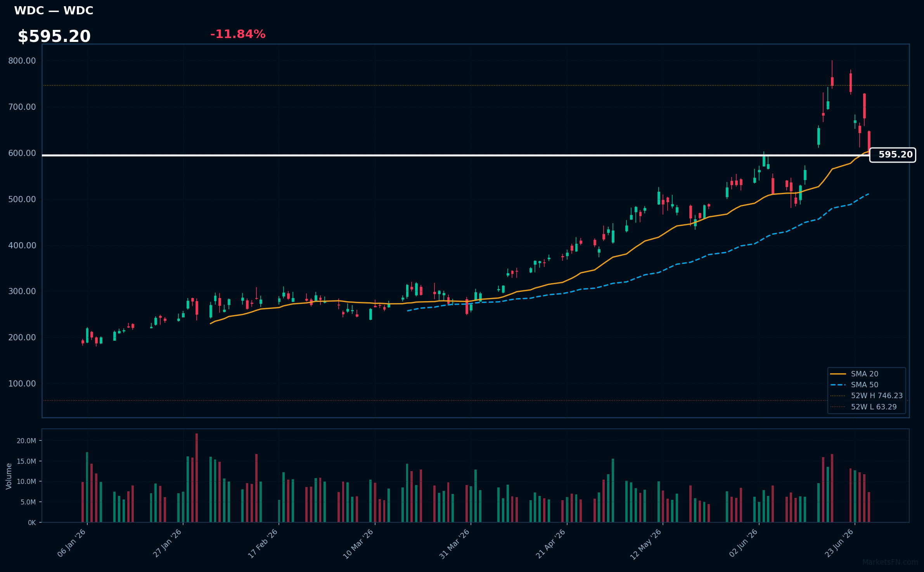Click the tallest volume bar above 20M
The height and width of the screenshot is (572, 924).
coord(197,478)
